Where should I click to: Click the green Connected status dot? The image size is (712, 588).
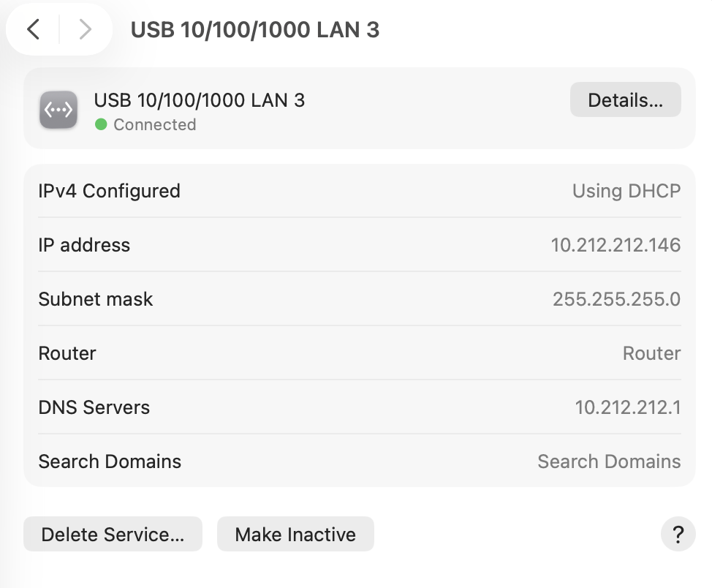pyautogui.click(x=102, y=125)
